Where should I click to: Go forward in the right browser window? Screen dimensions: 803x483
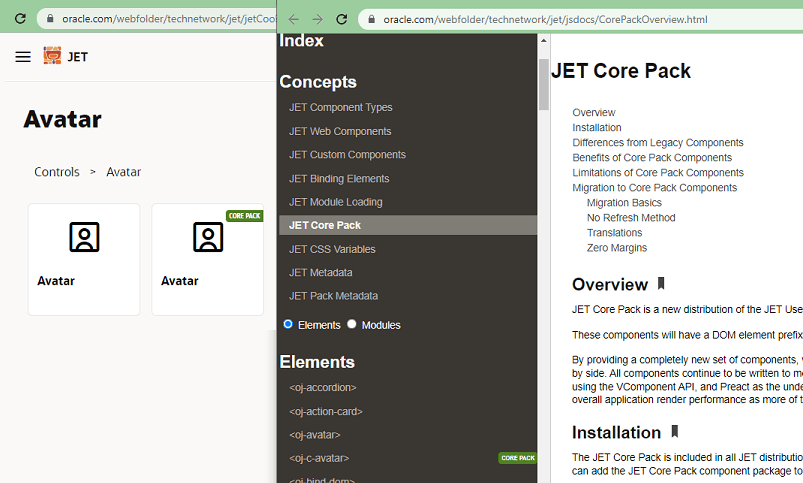coord(318,19)
